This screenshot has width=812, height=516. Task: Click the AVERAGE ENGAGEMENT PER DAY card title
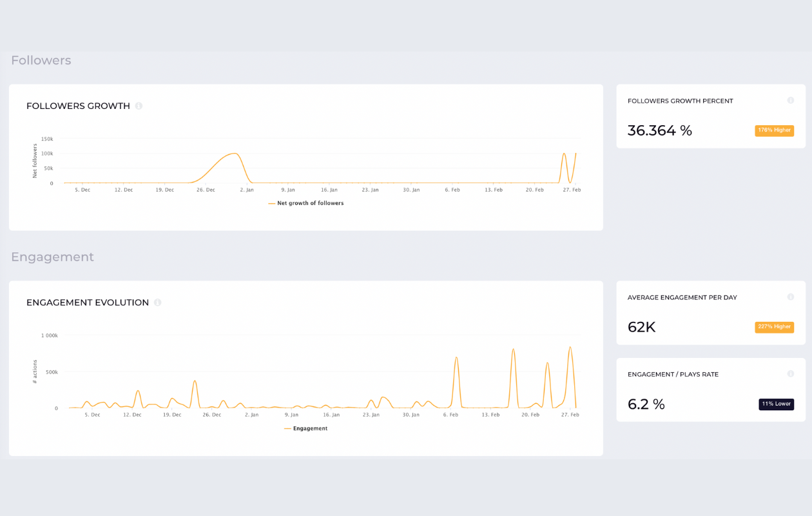(682, 298)
